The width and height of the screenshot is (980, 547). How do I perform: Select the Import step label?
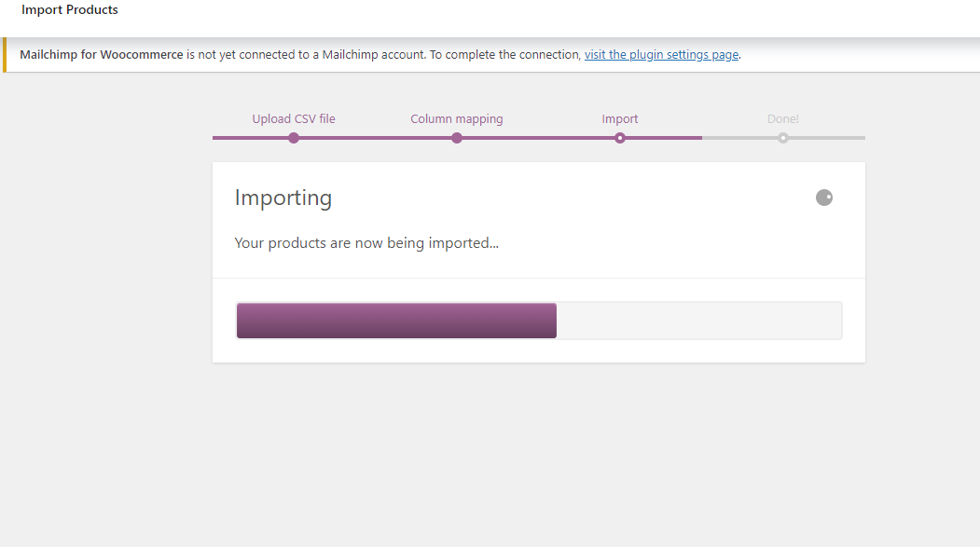tap(620, 118)
